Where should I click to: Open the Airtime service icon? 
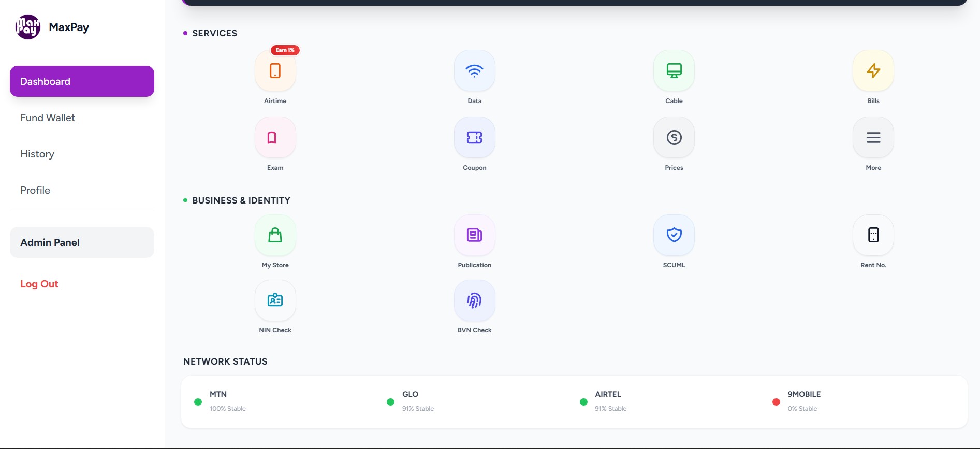pos(275,71)
